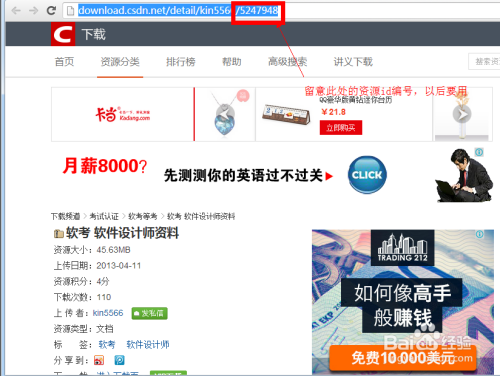Image resolution: width=500 pixels, height=376 pixels.
Task: Click the 如何像高手般赚钱 ad text
Action: pos(402,305)
